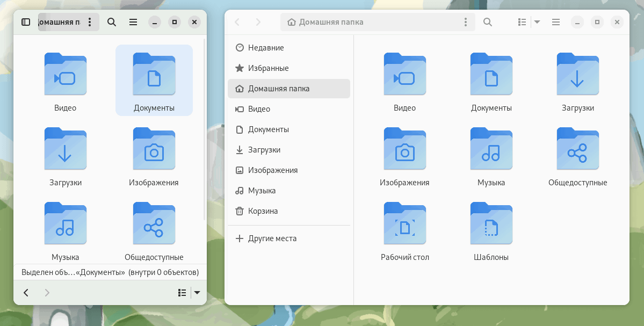This screenshot has width=644, height=326.
Task: Open Избранные in sidebar
Action: click(x=289, y=68)
